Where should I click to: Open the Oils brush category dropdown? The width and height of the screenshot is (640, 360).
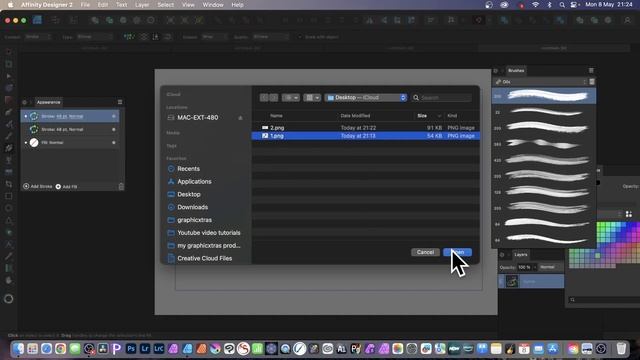tap(541, 82)
